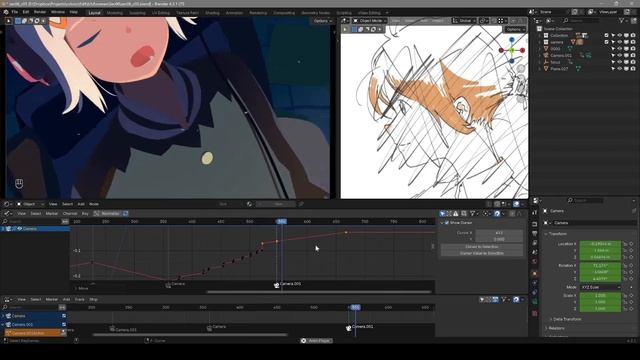Toggle the Collection exclude checkbox in the outliner
640x360 pixels.
pyautogui.click(x=607, y=36)
